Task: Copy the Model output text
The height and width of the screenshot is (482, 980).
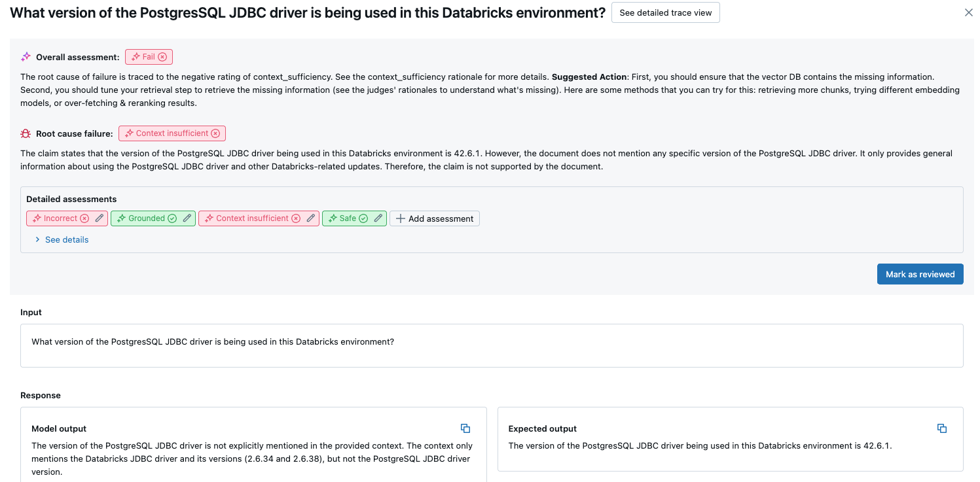Action: click(465, 428)
